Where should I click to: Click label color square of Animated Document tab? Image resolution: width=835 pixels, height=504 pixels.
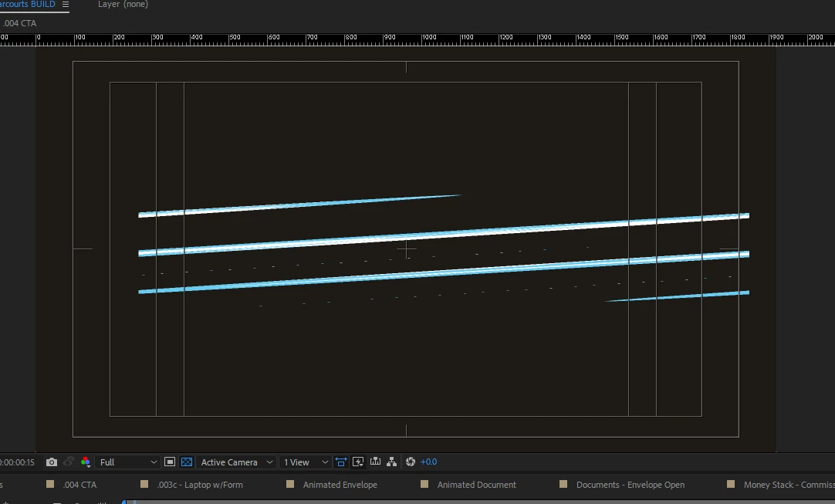[x=424, y=484]
